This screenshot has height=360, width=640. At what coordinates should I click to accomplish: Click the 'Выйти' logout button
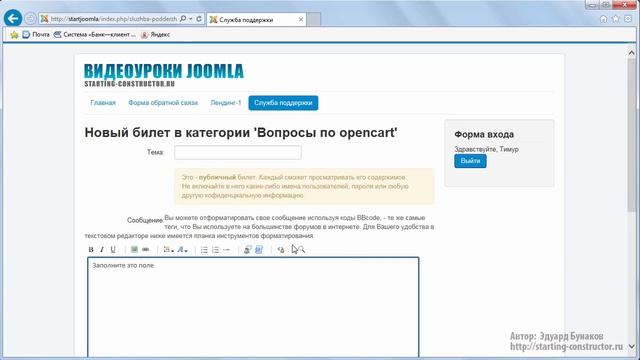[470, 161]
